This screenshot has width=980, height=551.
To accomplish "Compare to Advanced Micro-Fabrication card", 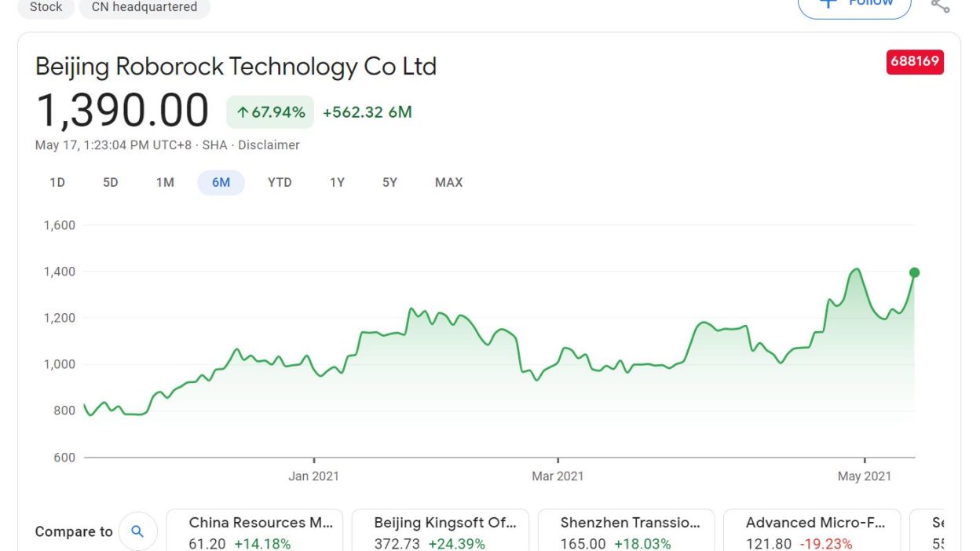I will [x=811, y=531].
